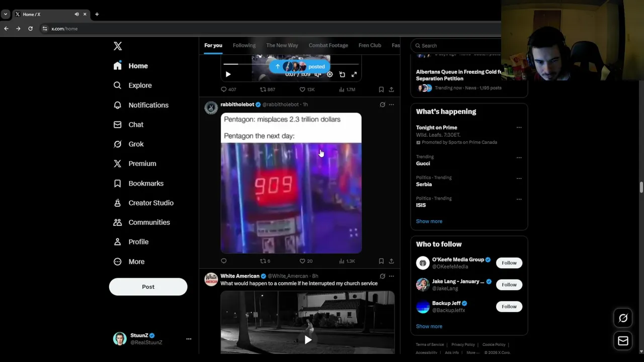
Task: Open Chat from the sidebar
Action: pyautogui.click(x=129, y=125)
